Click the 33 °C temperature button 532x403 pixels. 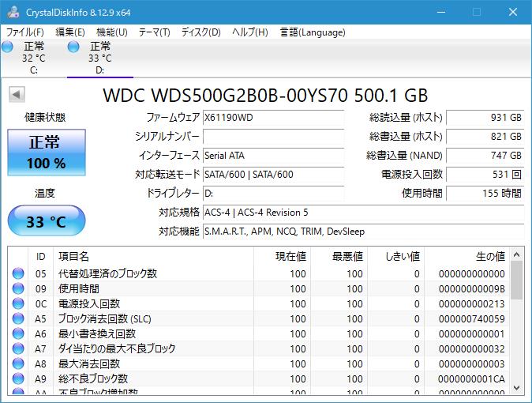coord(47,221)
